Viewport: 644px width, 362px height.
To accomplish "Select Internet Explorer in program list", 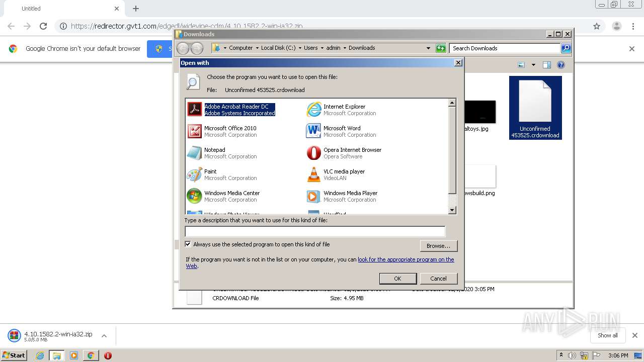I will coord(342,110).
